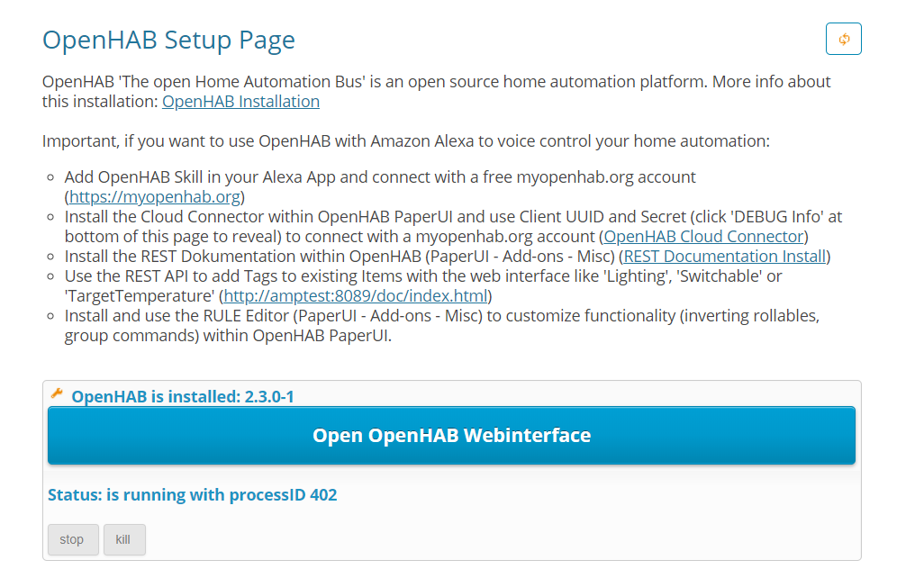The image size is (924, 569).
Task: Click the OpenHAB Setup Page heading
Action: [168, 40]
